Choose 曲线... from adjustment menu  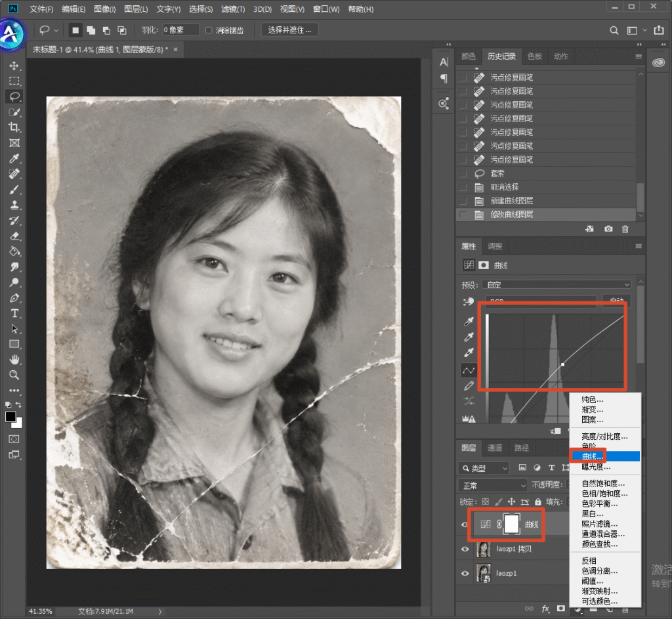point(604,456)
